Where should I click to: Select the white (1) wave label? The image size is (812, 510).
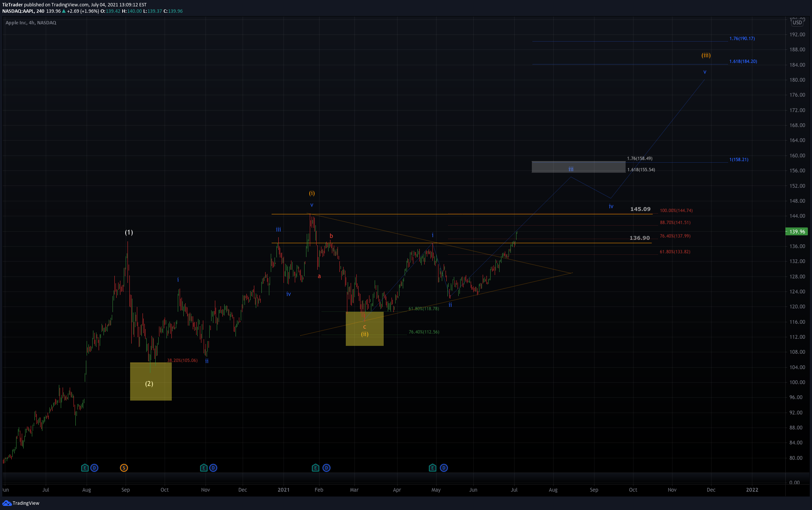(x=129, y=232)
